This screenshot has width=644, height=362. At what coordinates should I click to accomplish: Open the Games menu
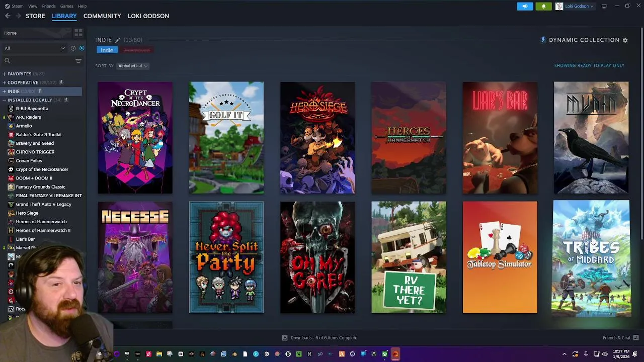point(66,6)
